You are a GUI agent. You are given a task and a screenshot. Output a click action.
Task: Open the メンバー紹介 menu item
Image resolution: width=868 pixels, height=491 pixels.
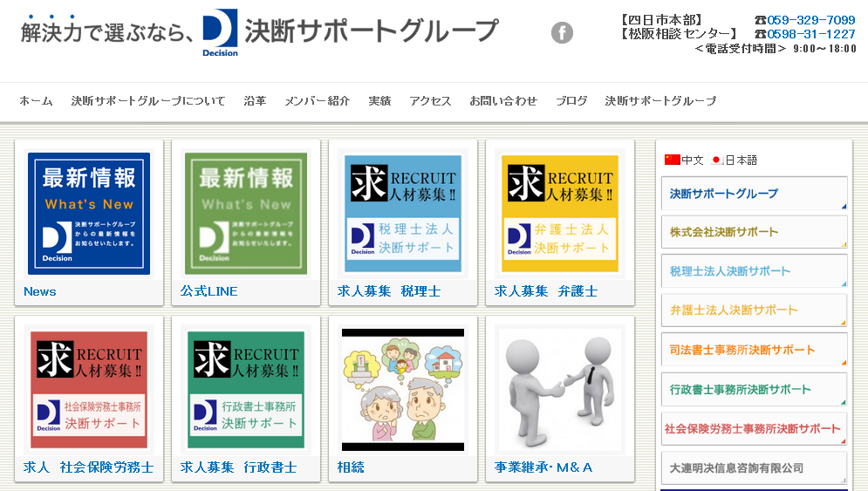[317, 101]
